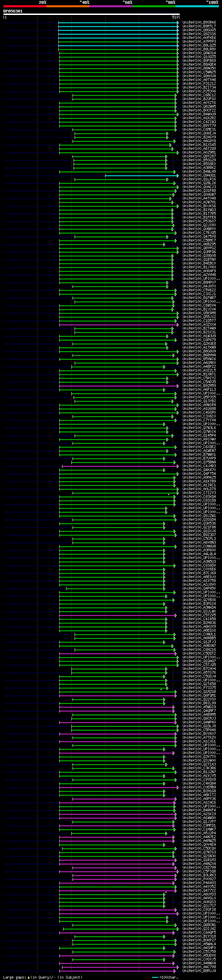Select label UniRef100_Q82WH5
The height and width of the screenshot is (980, 222).
click(x=199, y=106)
